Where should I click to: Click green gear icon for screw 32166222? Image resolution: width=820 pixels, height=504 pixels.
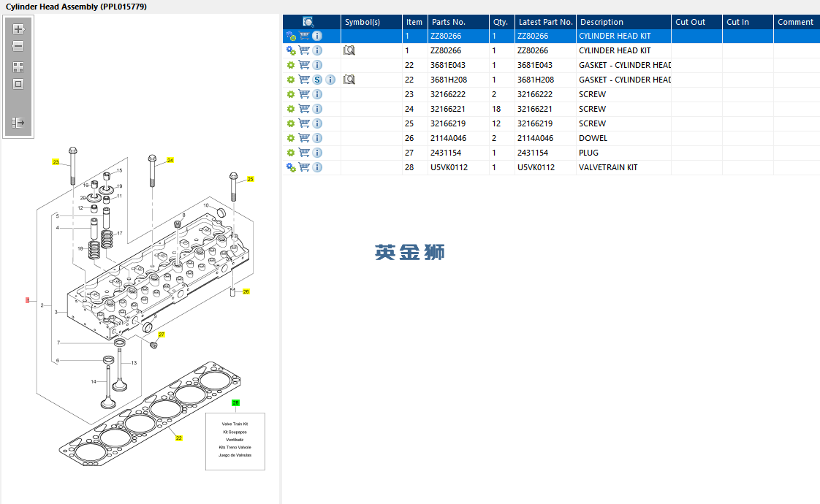pyautogui.click(x=291, y=95)
